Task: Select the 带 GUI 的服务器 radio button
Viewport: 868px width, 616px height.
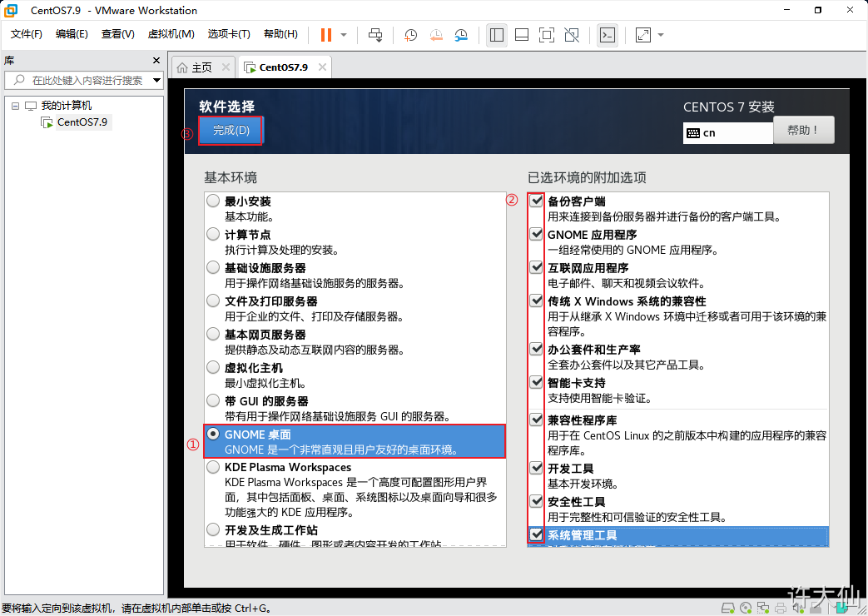Action: [x=213, y=400]
